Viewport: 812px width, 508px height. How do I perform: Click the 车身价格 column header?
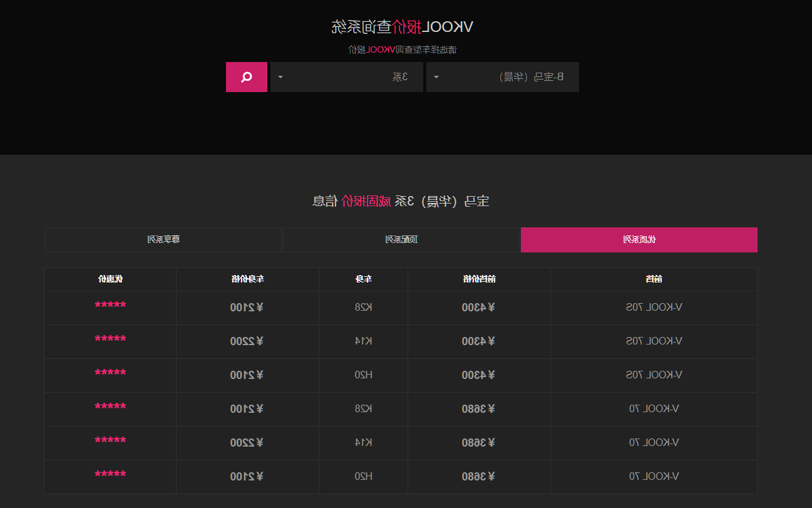247,279
